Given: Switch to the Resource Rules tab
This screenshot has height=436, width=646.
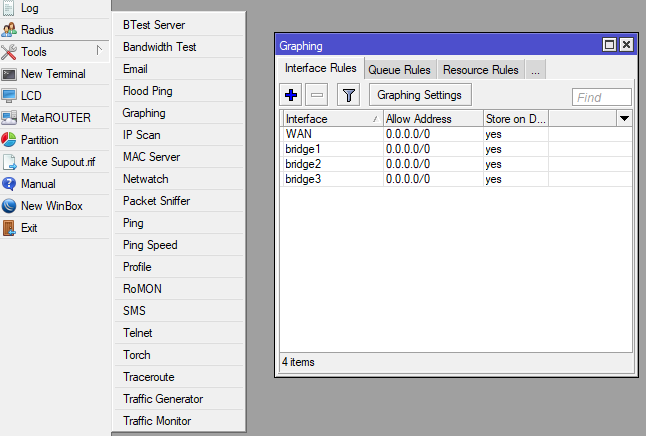Looking at the screenshot, I should coord(481,70).
